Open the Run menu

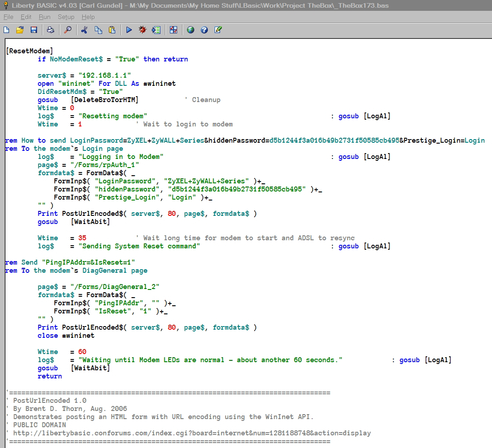point(44,17)
